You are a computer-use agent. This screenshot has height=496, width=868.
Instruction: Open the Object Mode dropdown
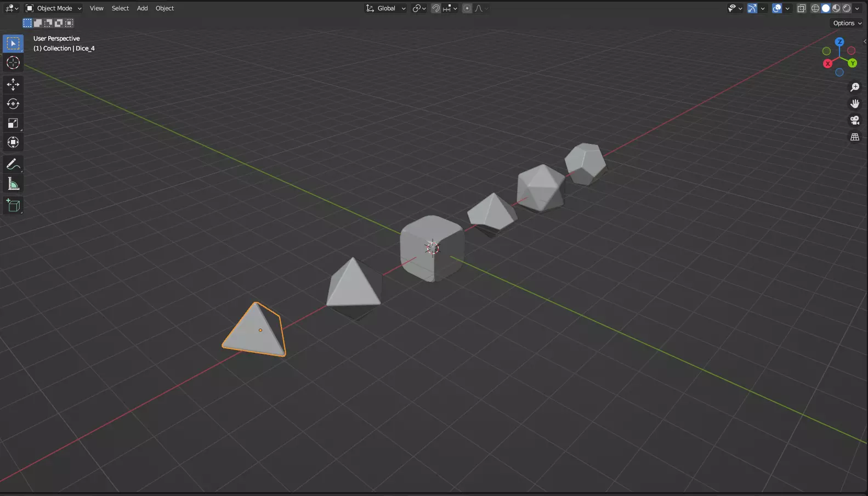(54, 8)
